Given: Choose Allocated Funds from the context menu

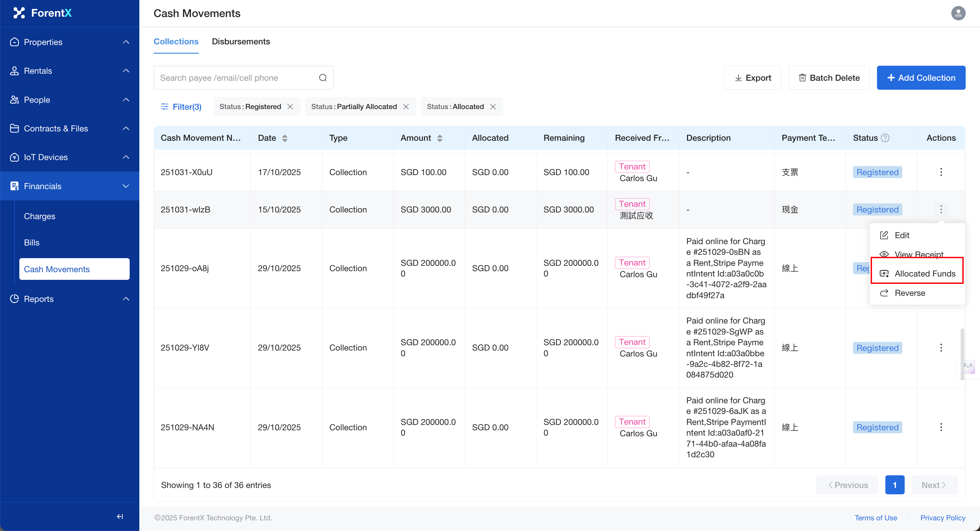Looking at the screenshot, I should tap(924, 273).
